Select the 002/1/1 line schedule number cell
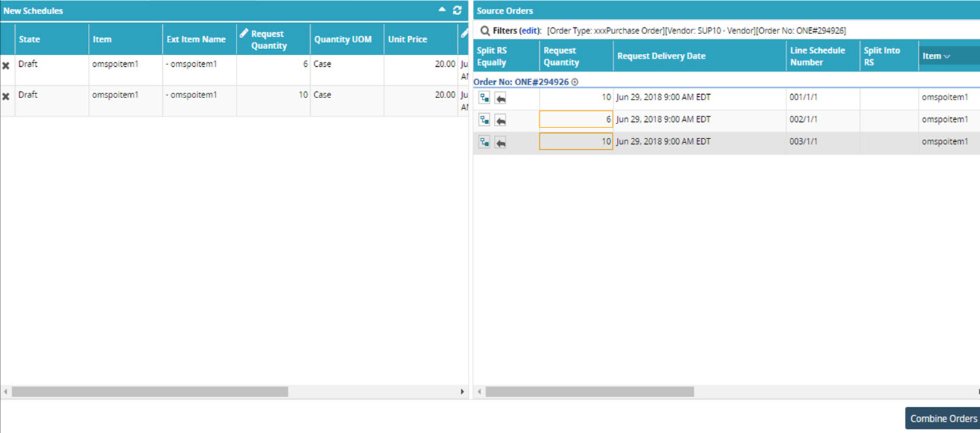Screen dimensions: 980x433 pyautogui.click(x=823, y=119)
